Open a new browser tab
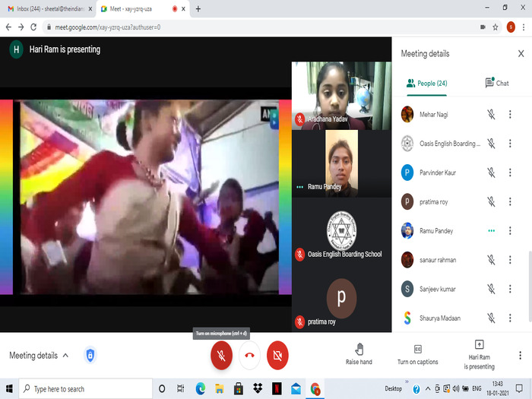Image resolution: width=532 pixels, height=399 pixels. [198, 9]
